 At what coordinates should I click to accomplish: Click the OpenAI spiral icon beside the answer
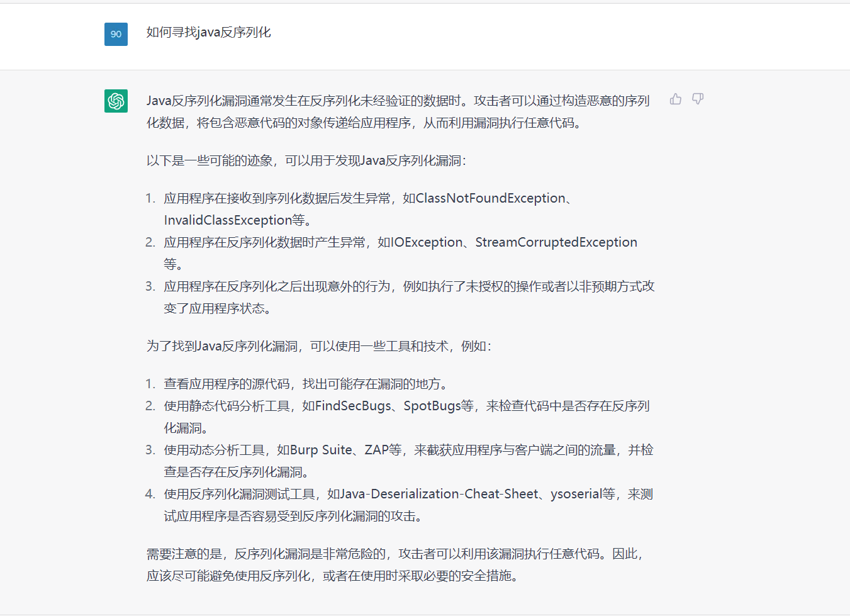116,101
